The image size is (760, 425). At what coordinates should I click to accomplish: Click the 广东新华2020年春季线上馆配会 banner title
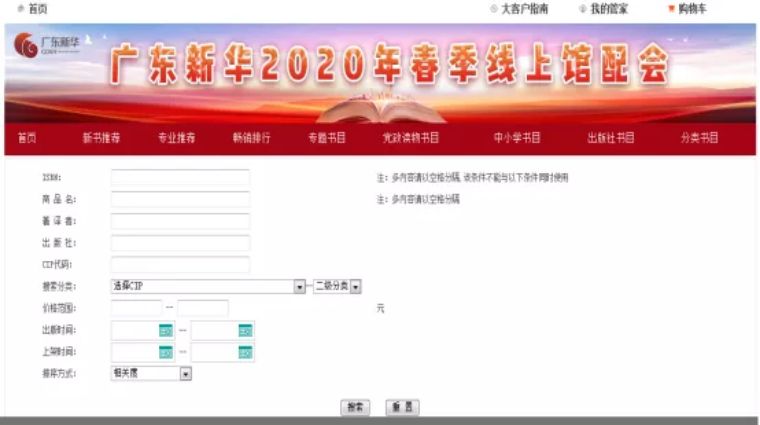(390, 64)
